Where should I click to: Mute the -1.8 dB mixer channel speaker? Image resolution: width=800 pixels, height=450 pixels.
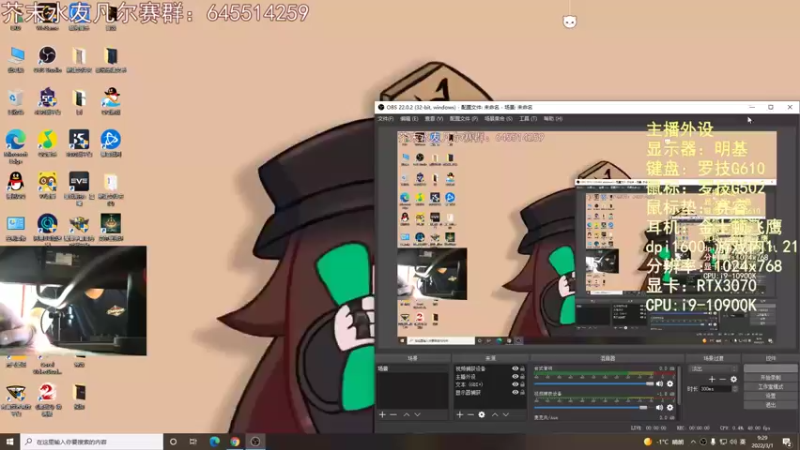(x=659, y=408)
